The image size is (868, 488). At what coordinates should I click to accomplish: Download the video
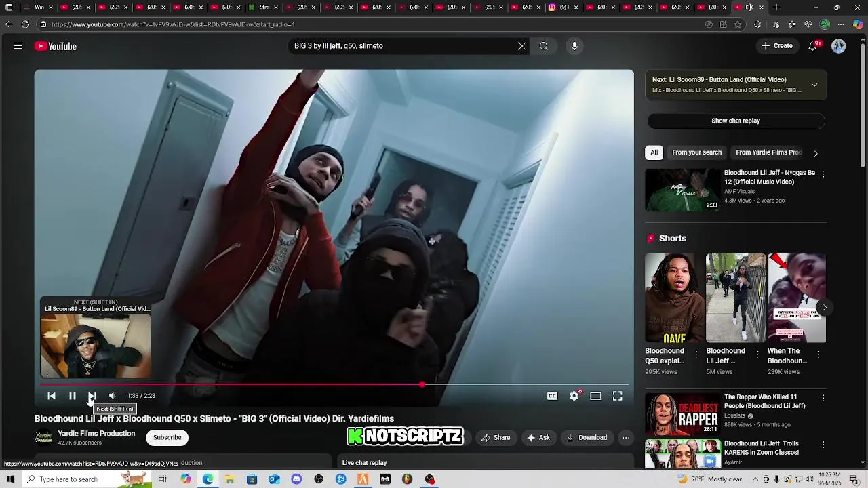(x=587, y=438)
